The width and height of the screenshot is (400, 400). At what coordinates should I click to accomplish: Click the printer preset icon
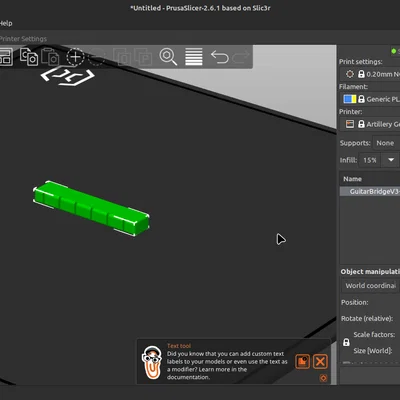tap(350, 124)
